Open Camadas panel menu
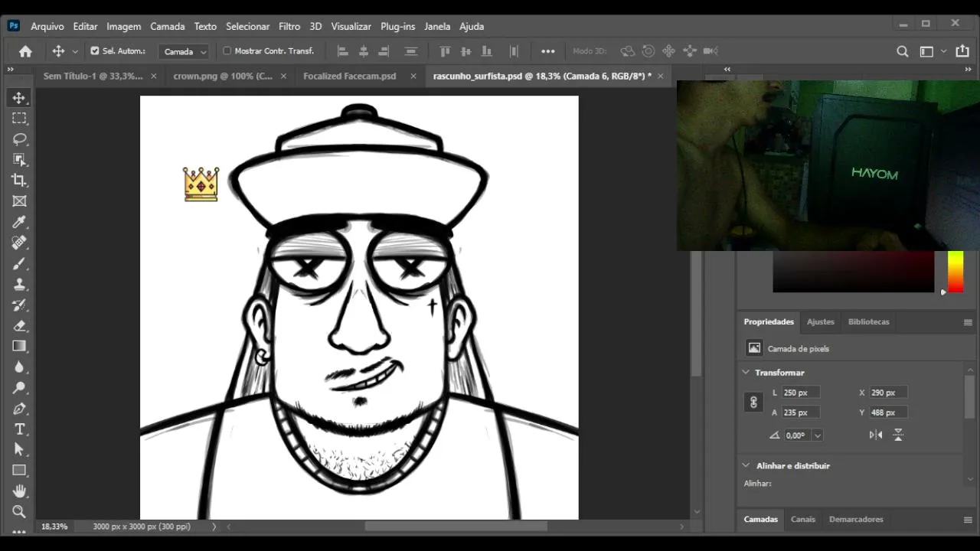Image resolution: width=980 pixels, height=551 pixels. 968,520
